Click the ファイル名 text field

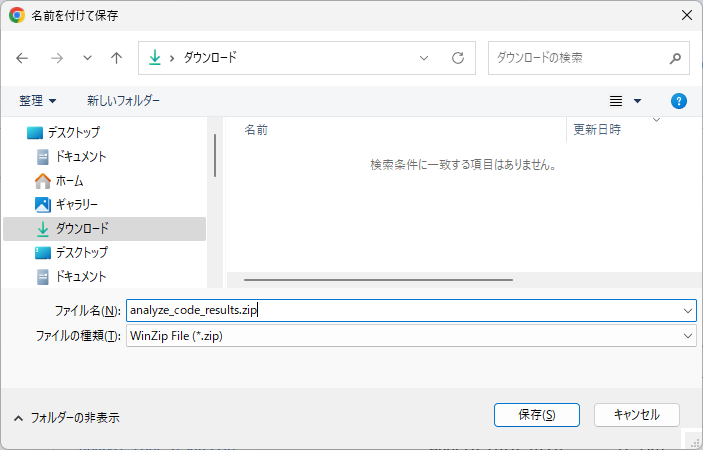click(404, 310)
